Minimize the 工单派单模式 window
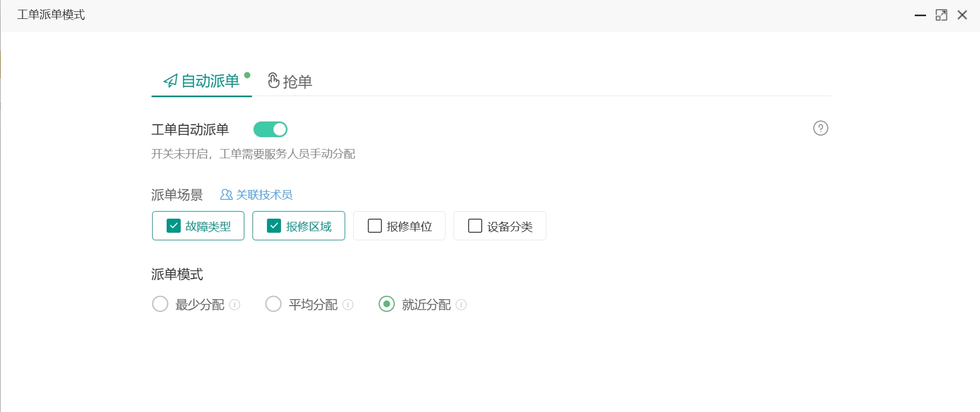The height and width of the screenshot is (412, 980). point(920,15)
